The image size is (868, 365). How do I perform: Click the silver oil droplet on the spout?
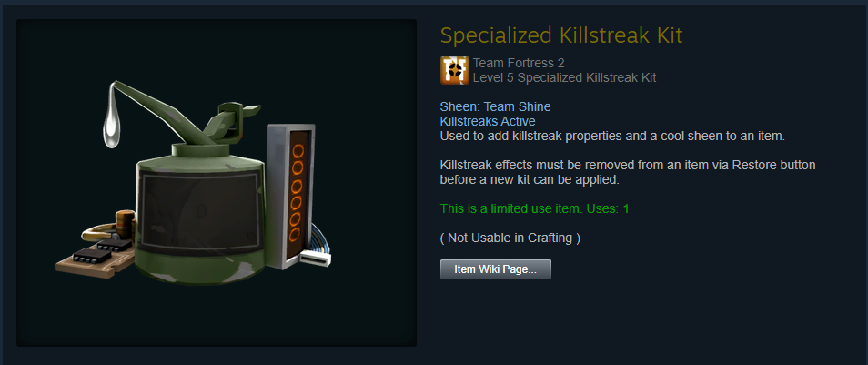point(113,127)
